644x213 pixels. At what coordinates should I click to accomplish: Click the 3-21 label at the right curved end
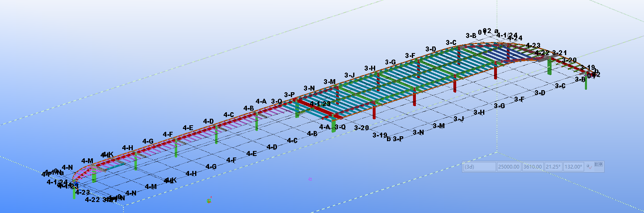(x=559, y=53)
